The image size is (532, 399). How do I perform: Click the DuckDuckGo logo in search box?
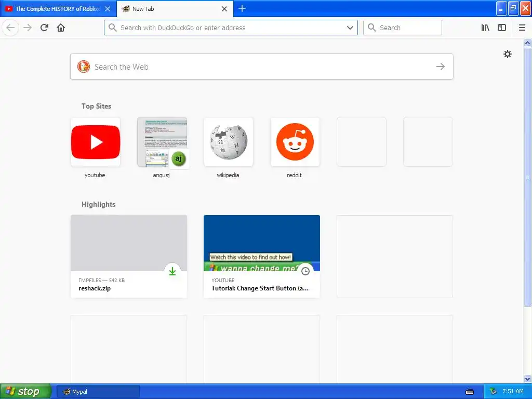pyautogui.click(x=84, y=66)
